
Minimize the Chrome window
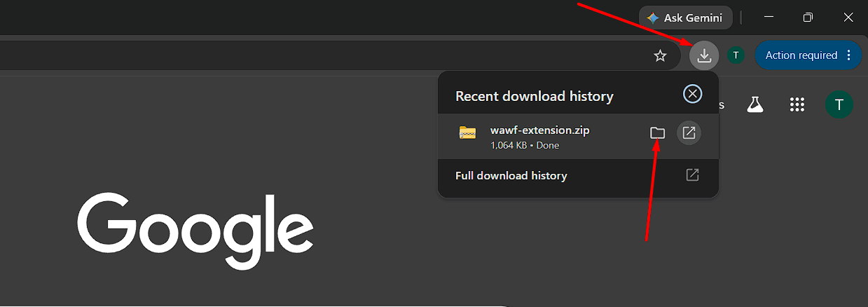tap(769, 18)
